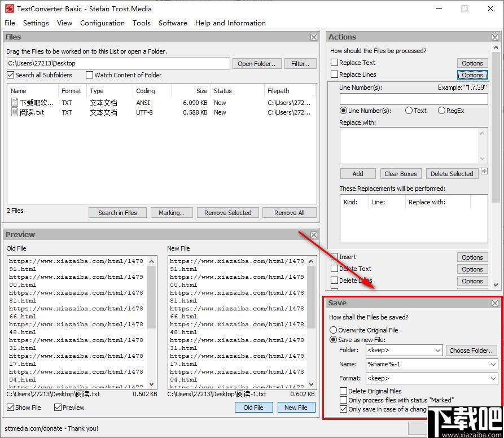Click the Line Number(s) input field

(414, 99)
